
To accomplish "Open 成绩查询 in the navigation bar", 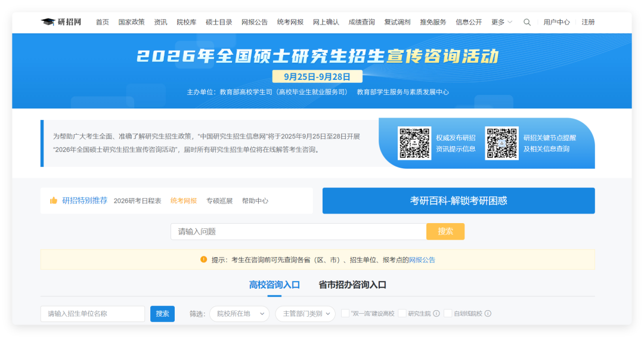I will (x=362, y=22).
